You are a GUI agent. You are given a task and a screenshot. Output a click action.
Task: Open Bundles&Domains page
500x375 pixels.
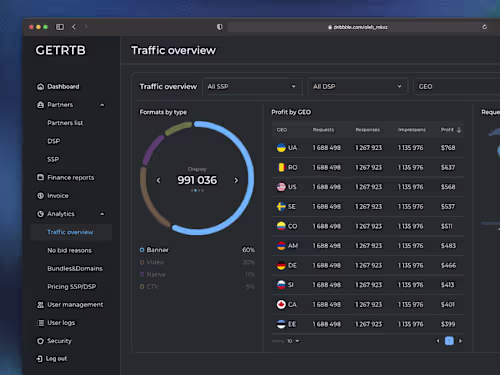[75, 268]
